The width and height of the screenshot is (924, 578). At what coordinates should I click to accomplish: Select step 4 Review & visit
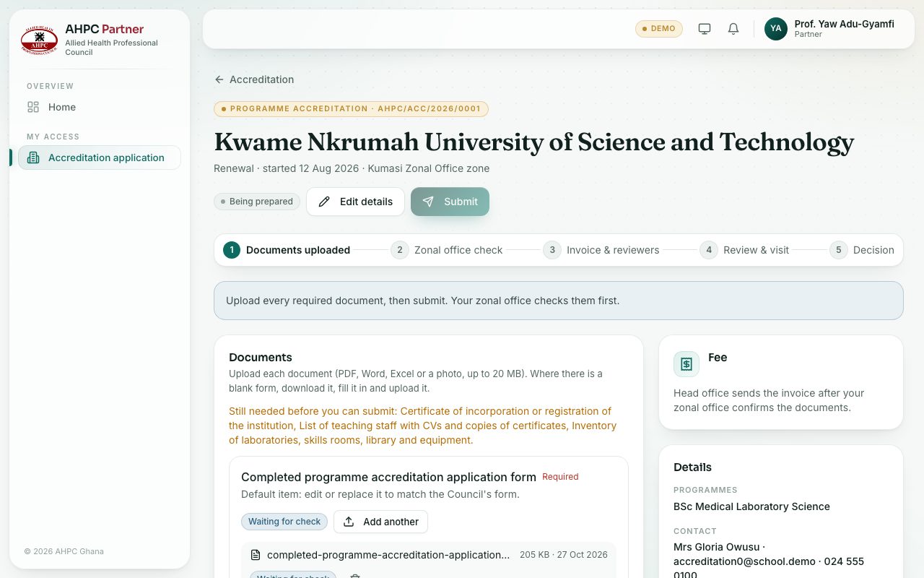click(x=744, y=250)
